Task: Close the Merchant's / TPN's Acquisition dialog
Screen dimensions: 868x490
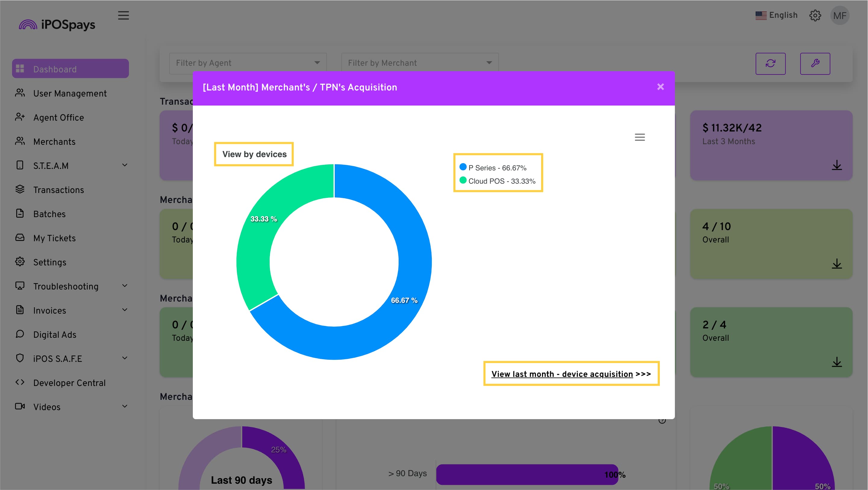Action: coord(660,87)
